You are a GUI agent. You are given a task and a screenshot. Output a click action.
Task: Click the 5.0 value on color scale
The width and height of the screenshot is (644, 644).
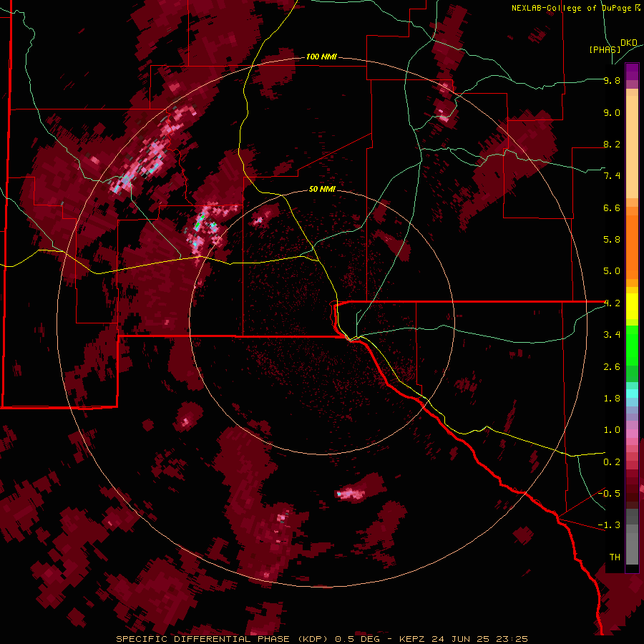coord(612,271)
